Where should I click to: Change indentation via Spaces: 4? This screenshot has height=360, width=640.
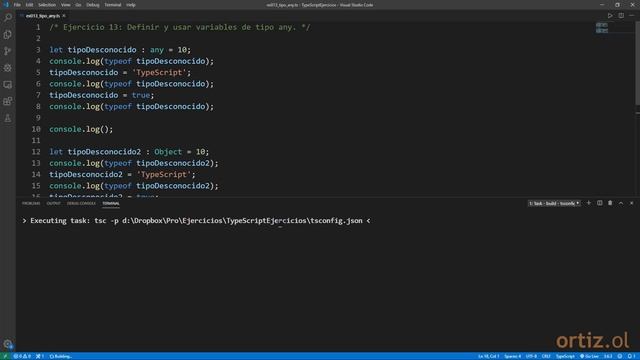[513, 356]
